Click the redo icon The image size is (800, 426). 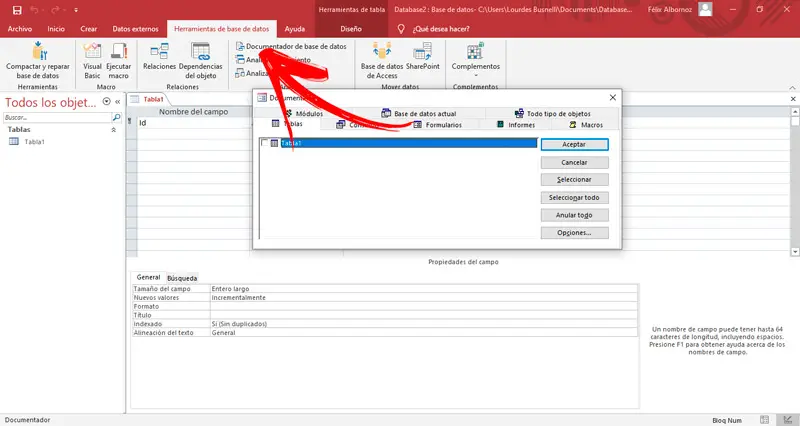point(55,10)
